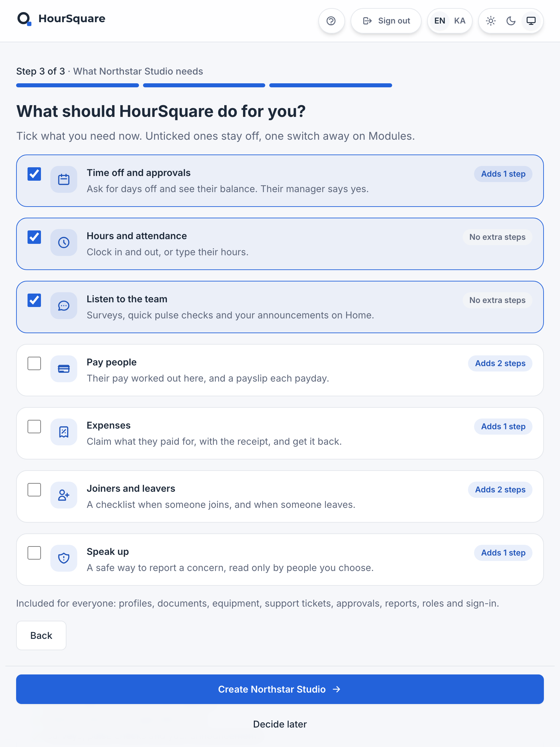Image resolution: width=560 pixels, height=747 pixels.
Task: Click the card icon for Pay people
Action: coord(64,369)
